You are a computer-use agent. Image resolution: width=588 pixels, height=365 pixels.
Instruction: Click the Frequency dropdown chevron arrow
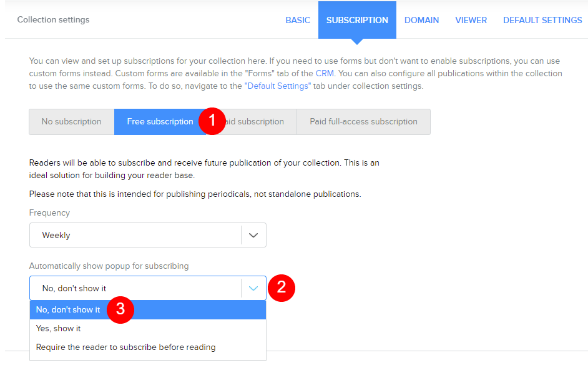(253, 236)
